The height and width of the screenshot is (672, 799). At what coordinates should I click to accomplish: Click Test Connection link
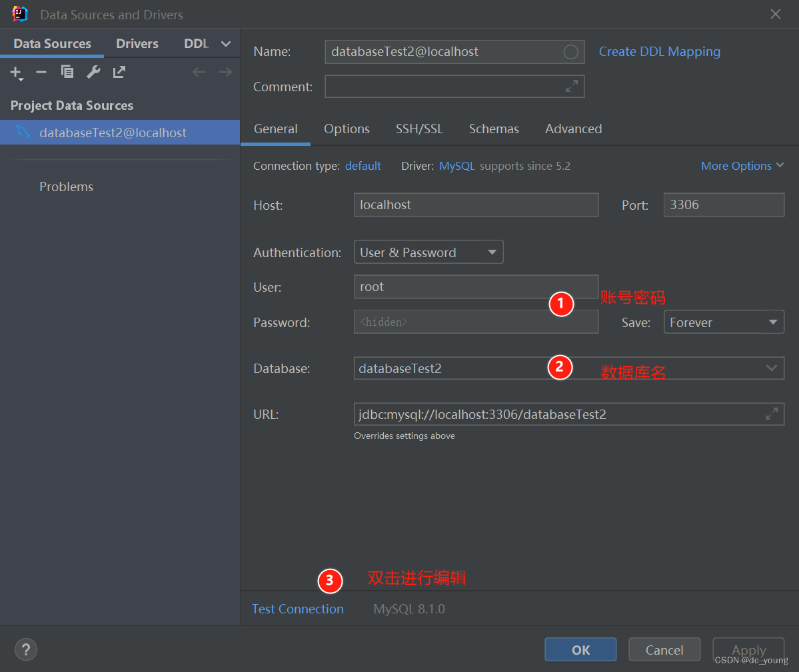point(298,609)
